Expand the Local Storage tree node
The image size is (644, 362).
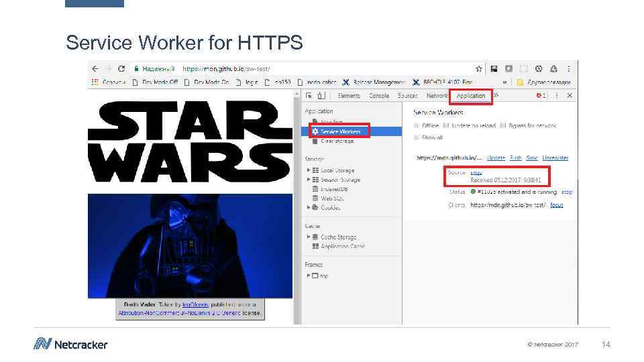[x=309, y=170]
